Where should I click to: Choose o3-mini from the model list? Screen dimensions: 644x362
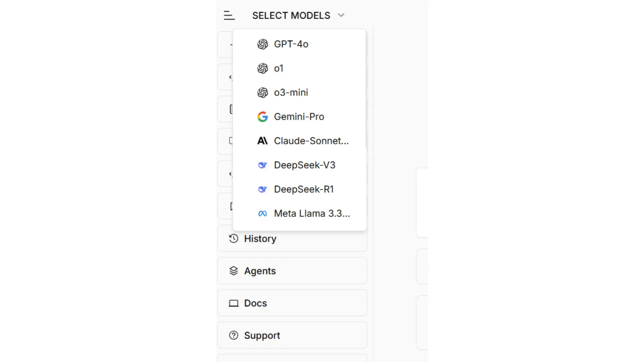pyautogui.click(x=300, y=93)
